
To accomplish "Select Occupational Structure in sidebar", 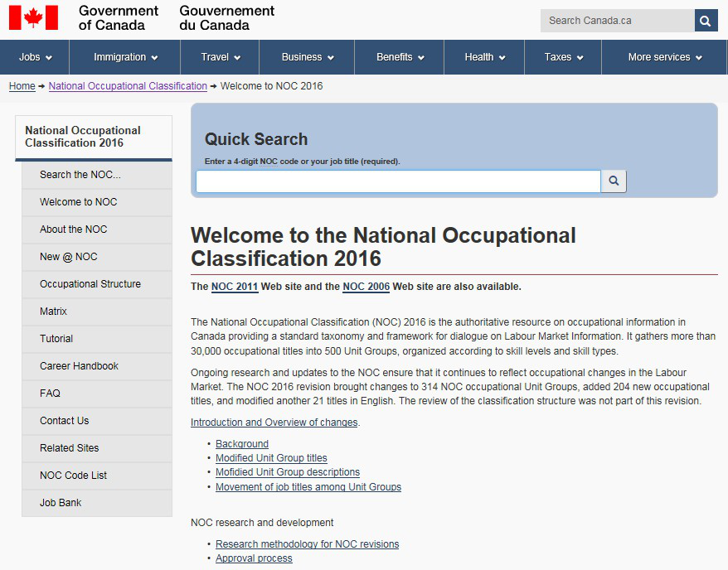I will 96,284.
